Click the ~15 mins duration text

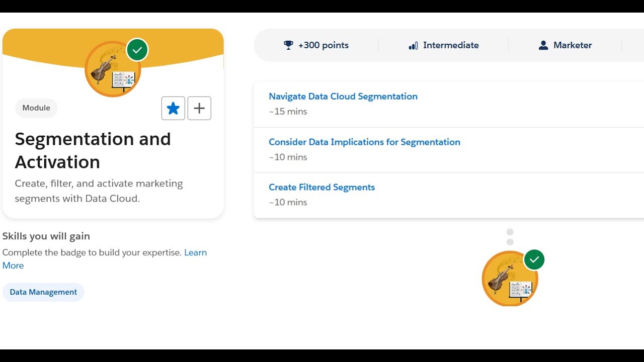[288, 112]
